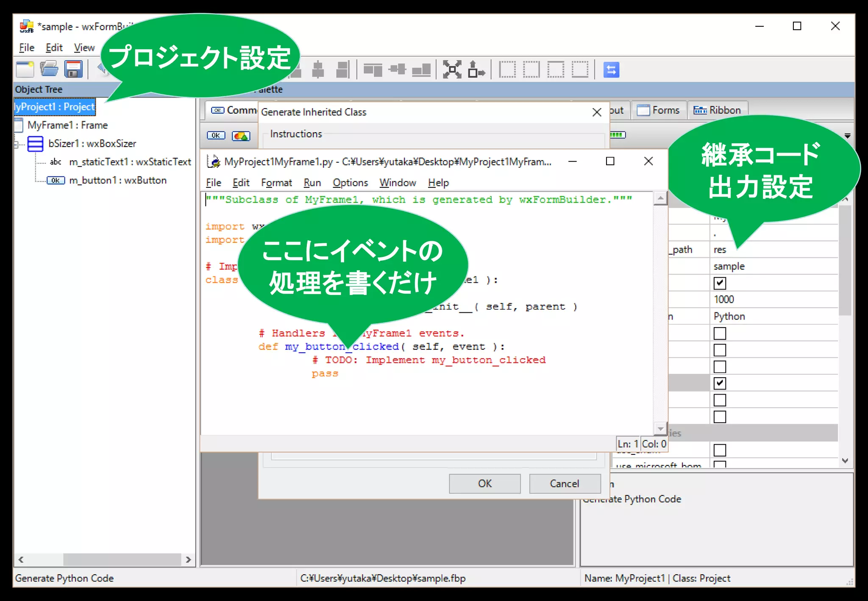Collapse the bSizer1 wxBoxSizer tree node
Viewport: 868px width, 601px height.
click(x=16, y=145)
